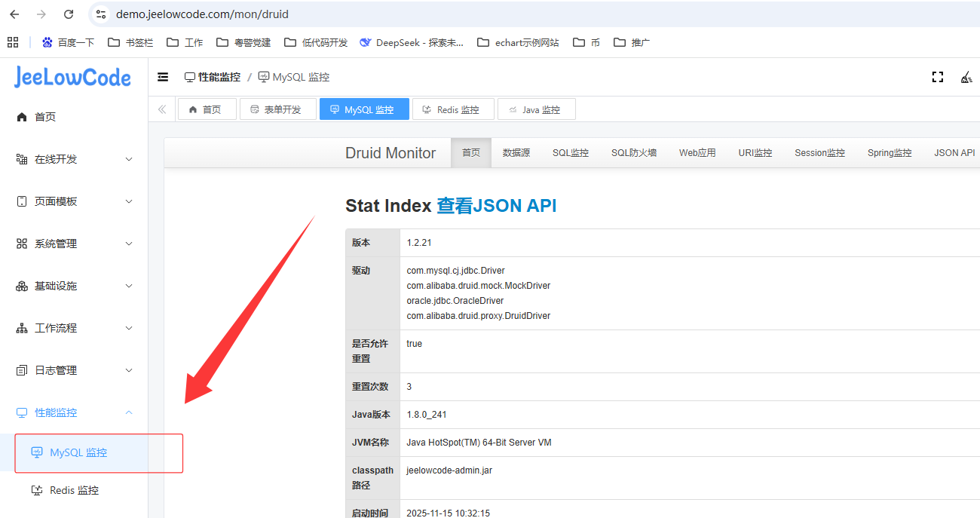Expand the 系统管理 sidebar menu
980x518 pixels.
click(74, 244)
